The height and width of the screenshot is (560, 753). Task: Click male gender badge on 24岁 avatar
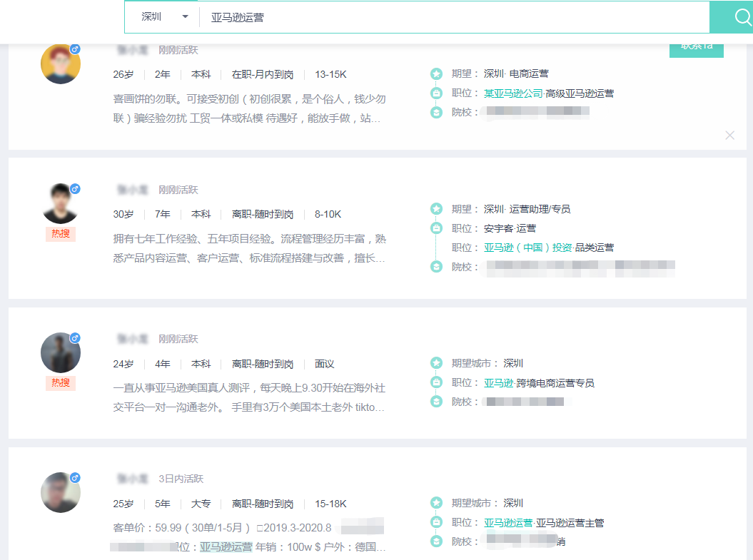coord(75,338)
